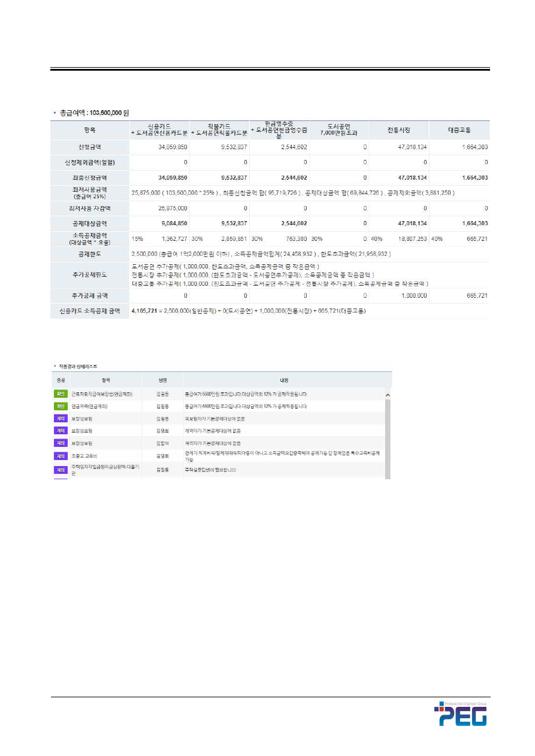Click the 확인 badge beside 근로자퇴직급여보장법 row
The image size is (535, 756).
[60, 394]
